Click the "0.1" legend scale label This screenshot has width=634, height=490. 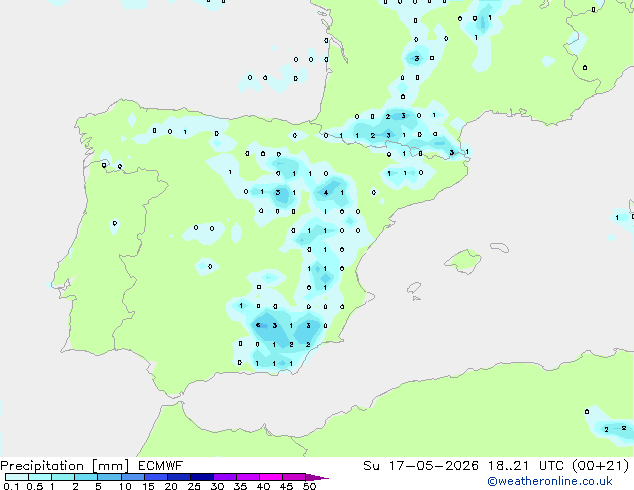point(11,486)
